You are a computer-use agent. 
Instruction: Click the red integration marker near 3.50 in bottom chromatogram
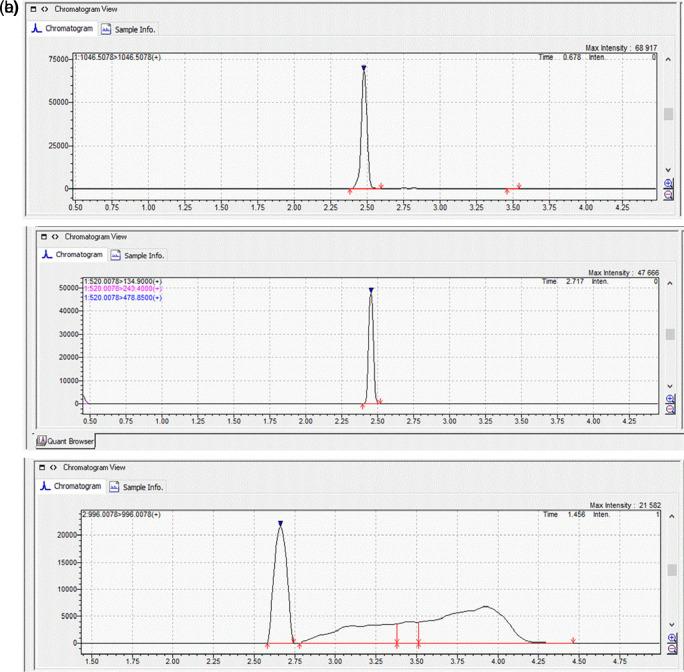coord(418,634)
